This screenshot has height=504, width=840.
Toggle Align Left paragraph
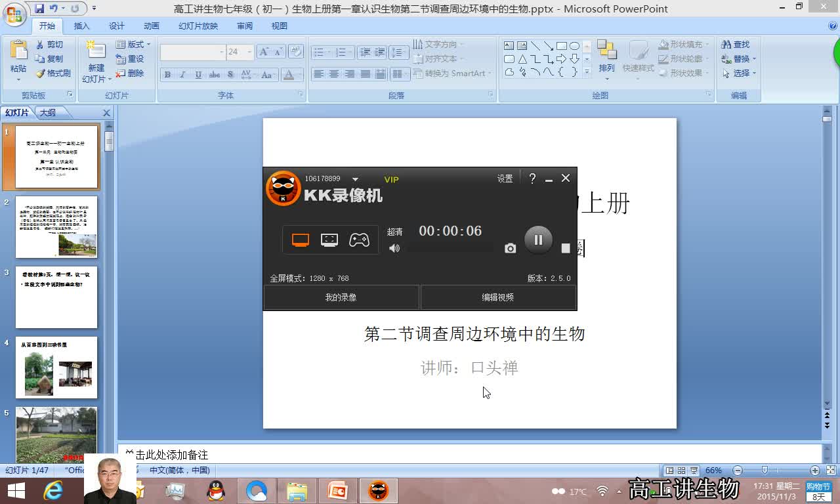point(318,74)
